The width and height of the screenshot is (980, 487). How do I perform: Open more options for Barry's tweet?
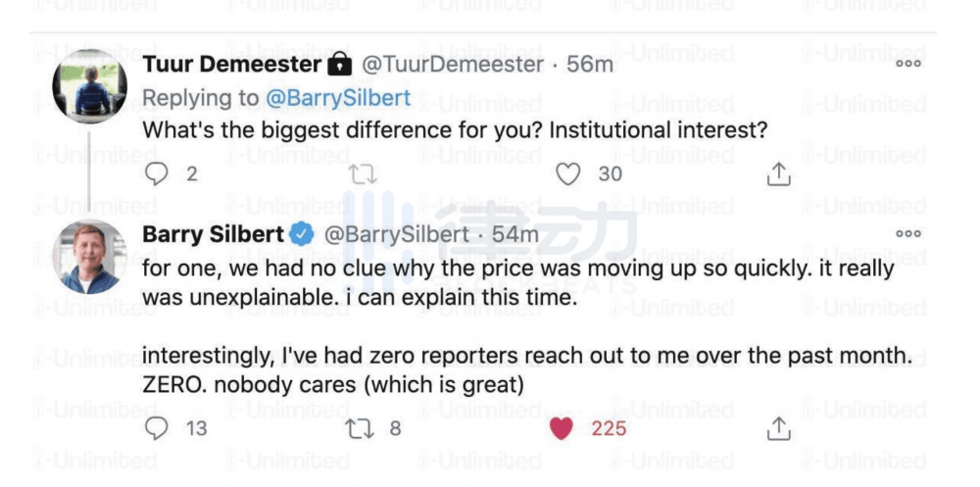pyautogui.click(x=908, y=233)
